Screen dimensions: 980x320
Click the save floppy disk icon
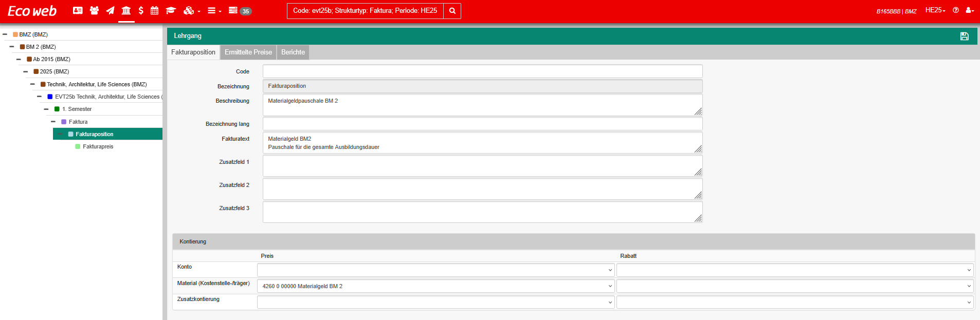pyautogui.click(x=964, y=36)
